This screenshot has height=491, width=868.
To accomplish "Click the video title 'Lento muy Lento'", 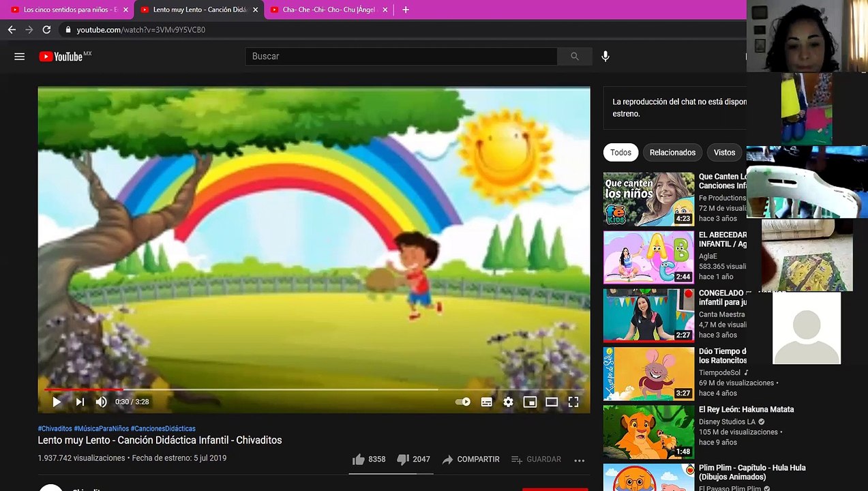I will 160,441.
